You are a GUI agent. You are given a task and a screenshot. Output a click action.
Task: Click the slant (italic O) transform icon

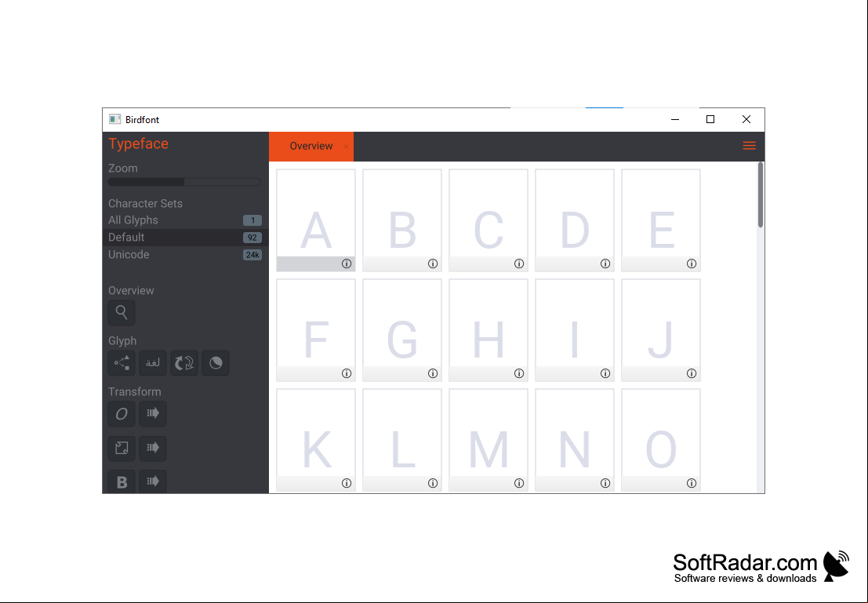point(122,413)
